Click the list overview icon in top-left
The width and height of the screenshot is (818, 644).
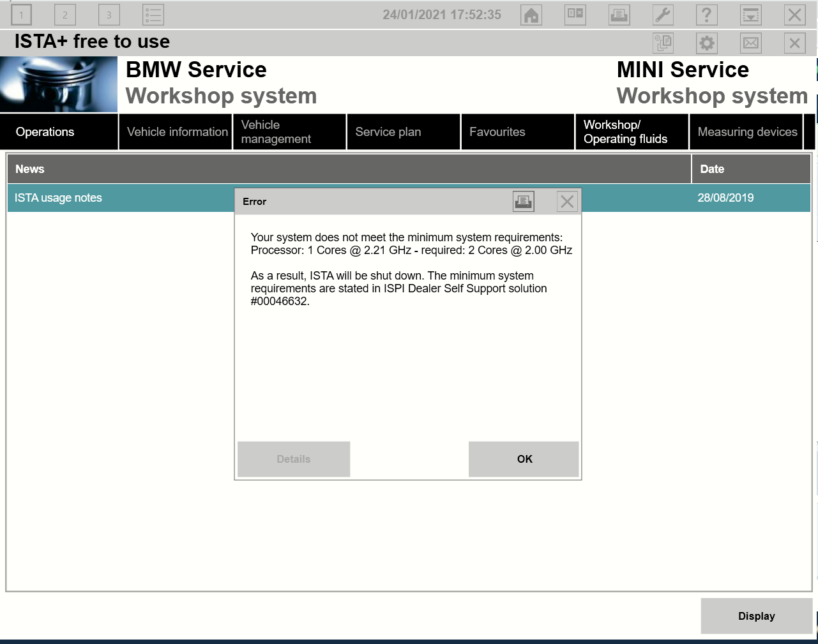tap(153, 15)
